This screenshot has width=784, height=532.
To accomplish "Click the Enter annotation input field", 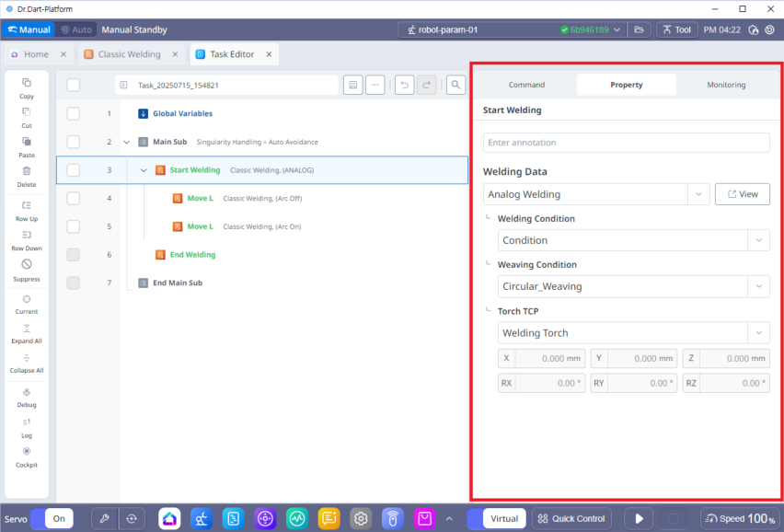I will pos(626,143).
